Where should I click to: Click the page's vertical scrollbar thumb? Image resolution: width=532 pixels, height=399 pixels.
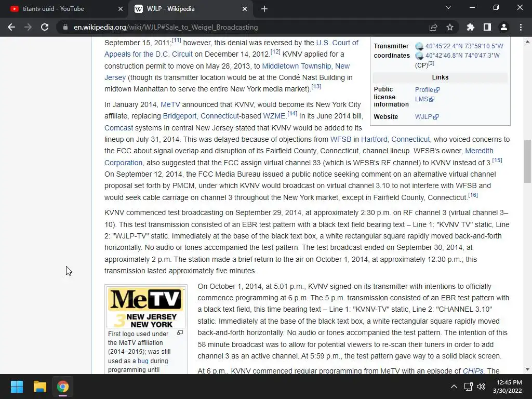pos(527,161)
